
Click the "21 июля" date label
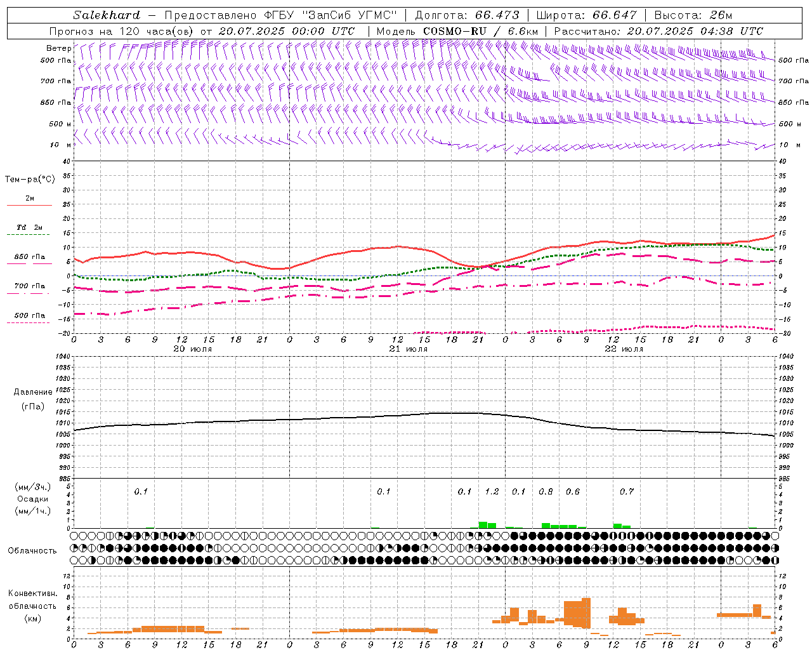click(408, 349)
